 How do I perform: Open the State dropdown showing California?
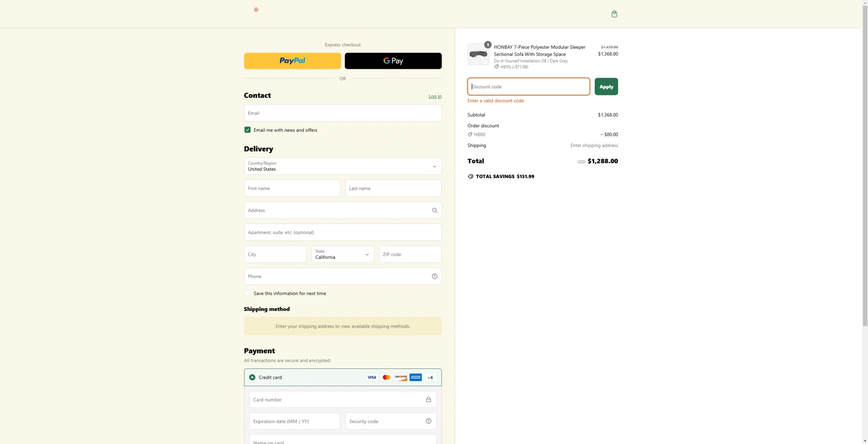[x=343, y=254]
